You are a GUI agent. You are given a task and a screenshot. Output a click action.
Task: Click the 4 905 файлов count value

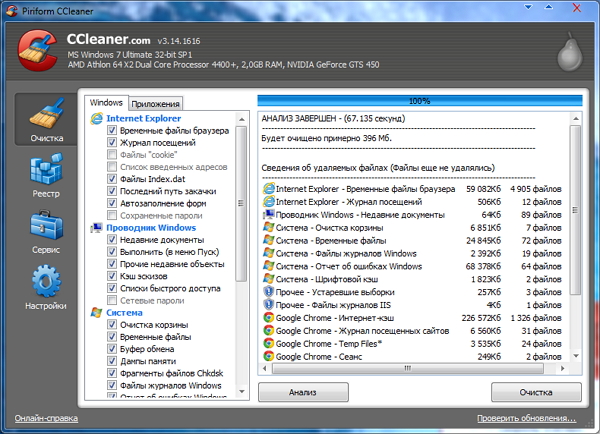point(536,189)
